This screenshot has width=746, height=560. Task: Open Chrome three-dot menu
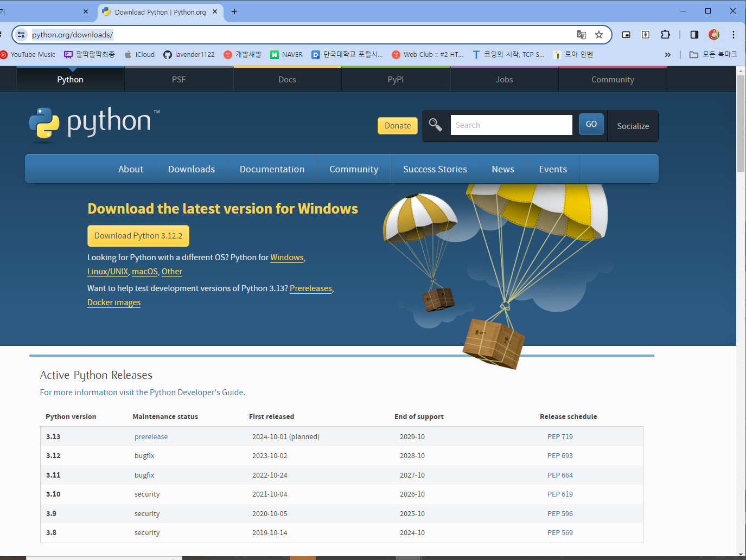click(x=734, y=35)
